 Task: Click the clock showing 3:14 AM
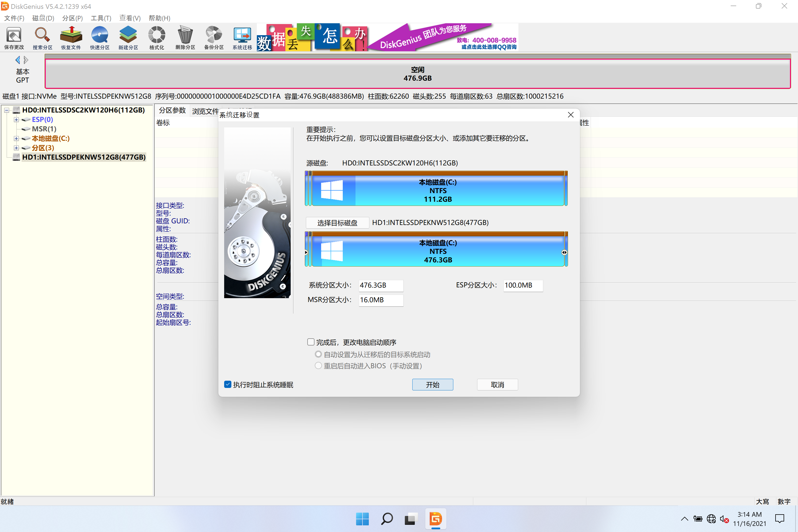coord(750,514)
